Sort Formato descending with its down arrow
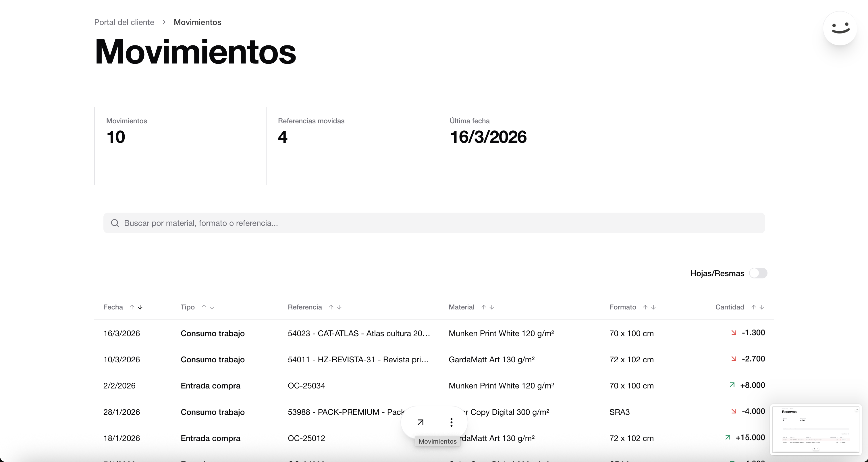 pyautogui.click(x=653, y=307)
